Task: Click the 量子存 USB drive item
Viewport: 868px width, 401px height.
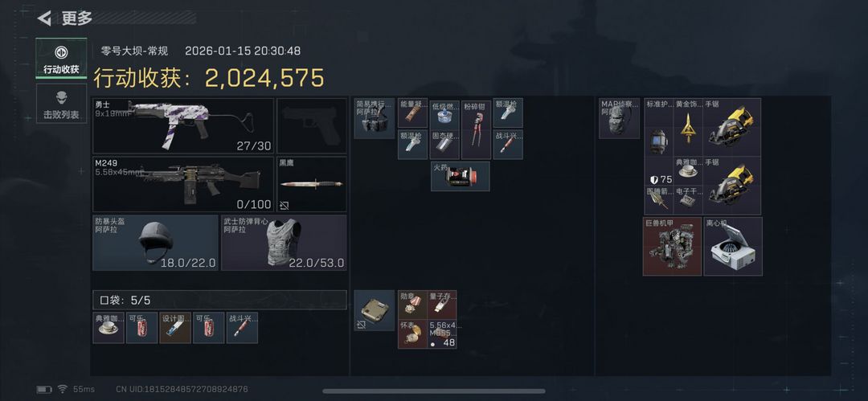Action: point(443,305)
